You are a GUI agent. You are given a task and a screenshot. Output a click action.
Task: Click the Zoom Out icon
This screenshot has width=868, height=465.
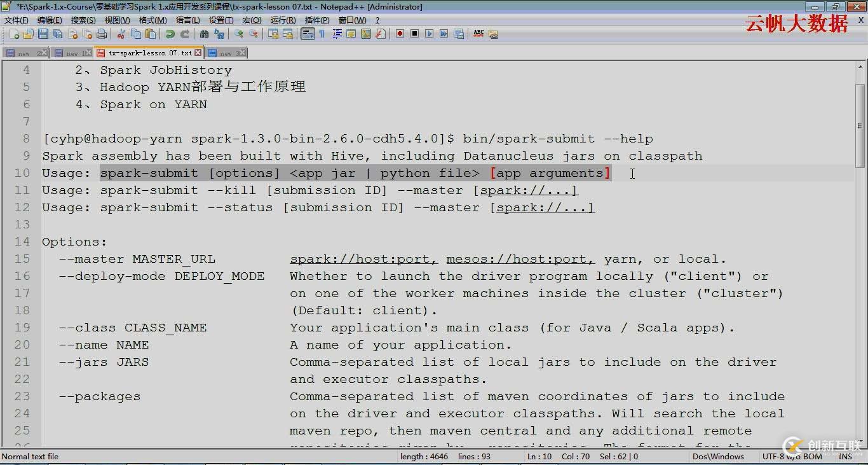(253, 34)
